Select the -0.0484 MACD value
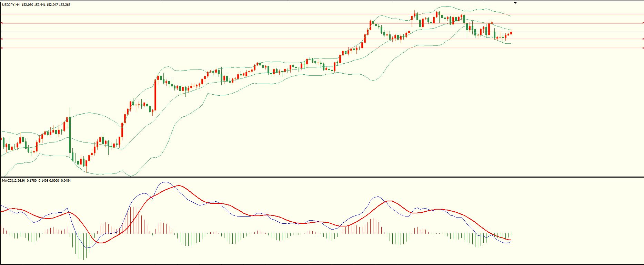 pyautogui.click(x=65, y=181)
